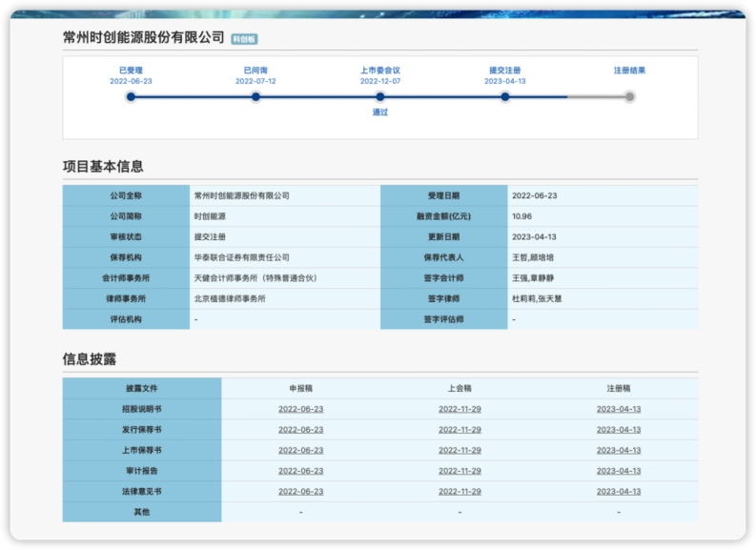Open 招股说明书 注册稿 dated 2023-04-13
The width and height of the screenshot is (756, 550).
tap(619, 409)
